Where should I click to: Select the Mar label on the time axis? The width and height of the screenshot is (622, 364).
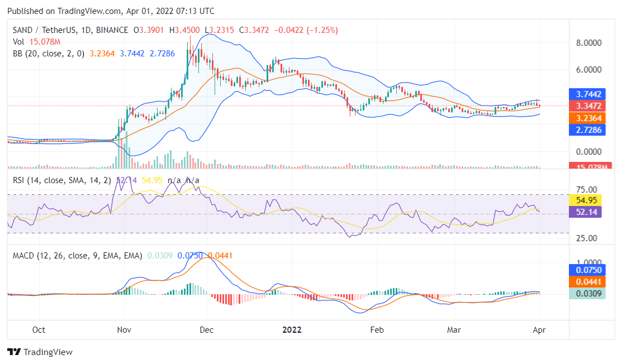point(454,331)
